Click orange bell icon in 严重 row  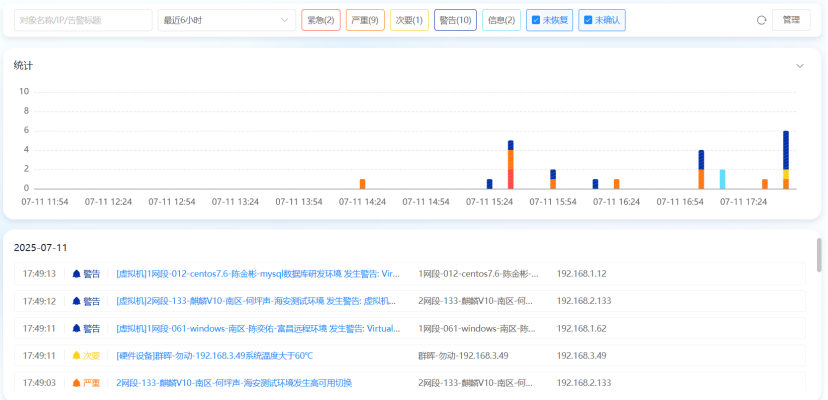77,383
